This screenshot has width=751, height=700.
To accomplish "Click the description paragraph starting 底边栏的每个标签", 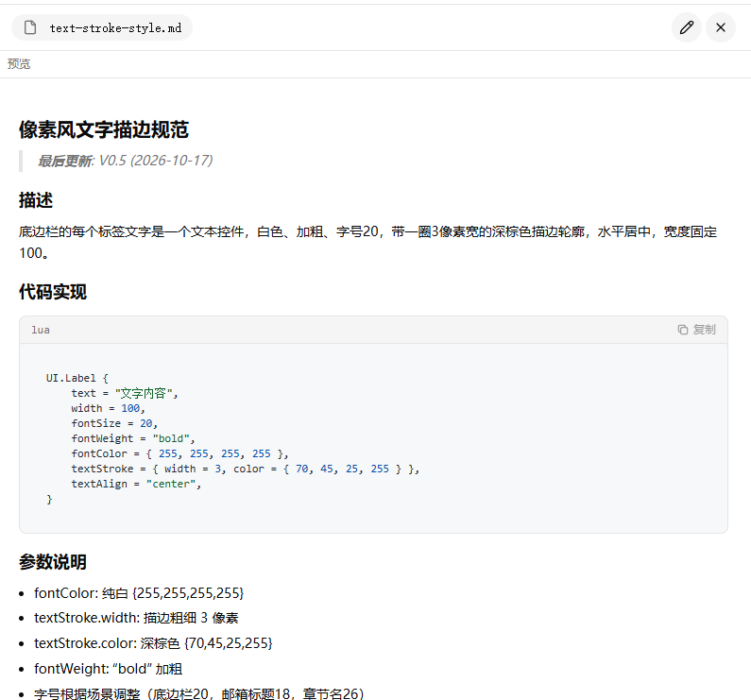I will pyautogui.click(x=367, y=243).
